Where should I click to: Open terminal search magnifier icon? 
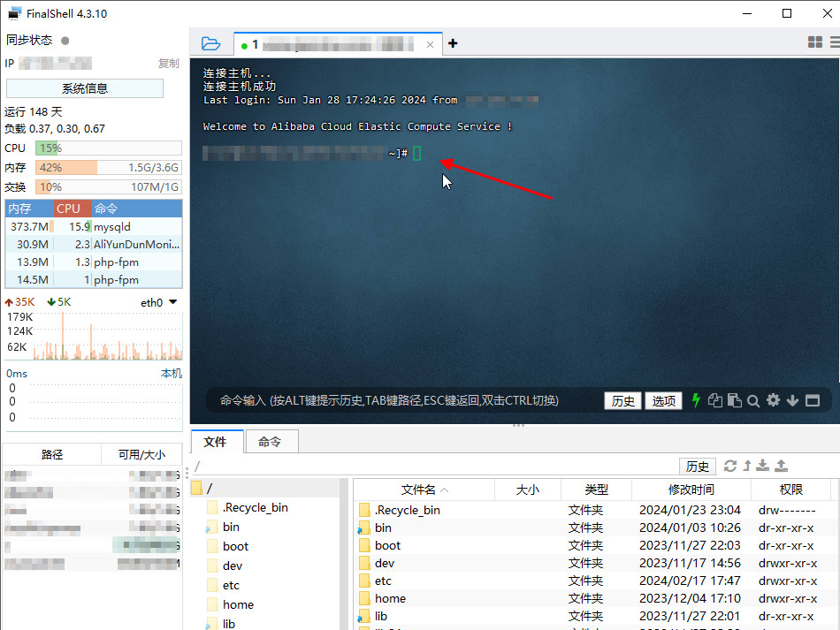[753, 401]
